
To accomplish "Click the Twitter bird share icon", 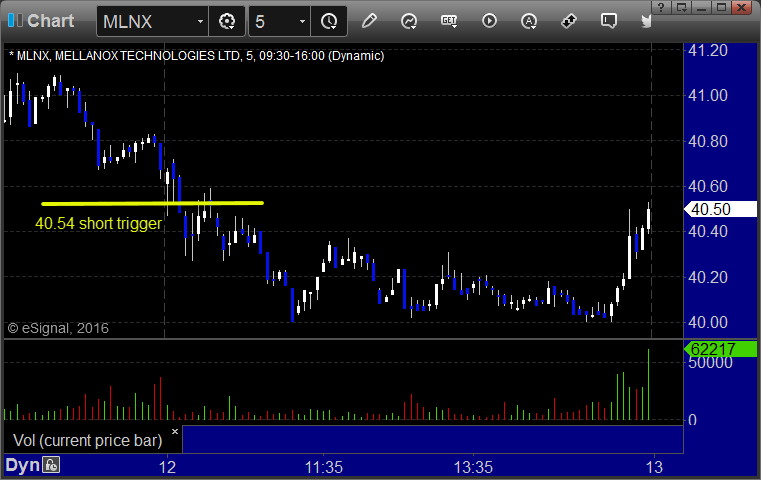I will click(x=646, y=21).
